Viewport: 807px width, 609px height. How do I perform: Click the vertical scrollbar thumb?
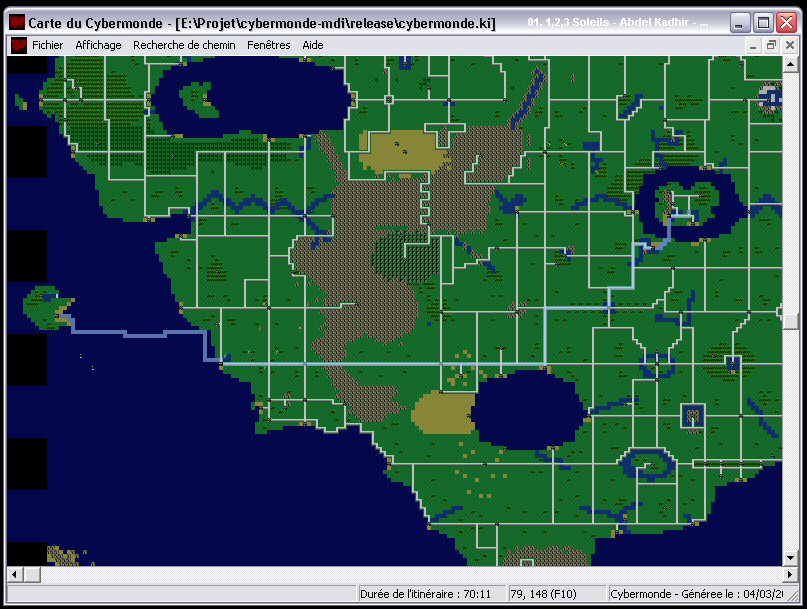tap(791, 321)
